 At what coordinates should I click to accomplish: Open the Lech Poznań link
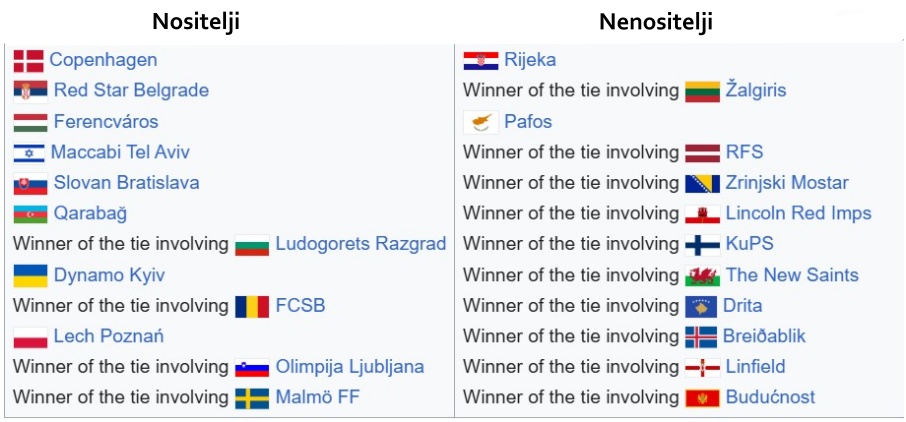tap(109, 336)
